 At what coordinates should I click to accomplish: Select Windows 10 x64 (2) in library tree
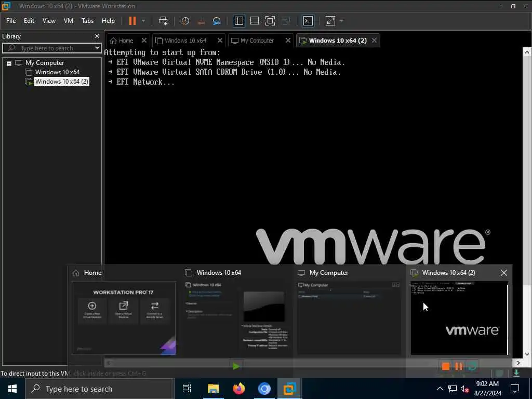click(x=61, y=82)
